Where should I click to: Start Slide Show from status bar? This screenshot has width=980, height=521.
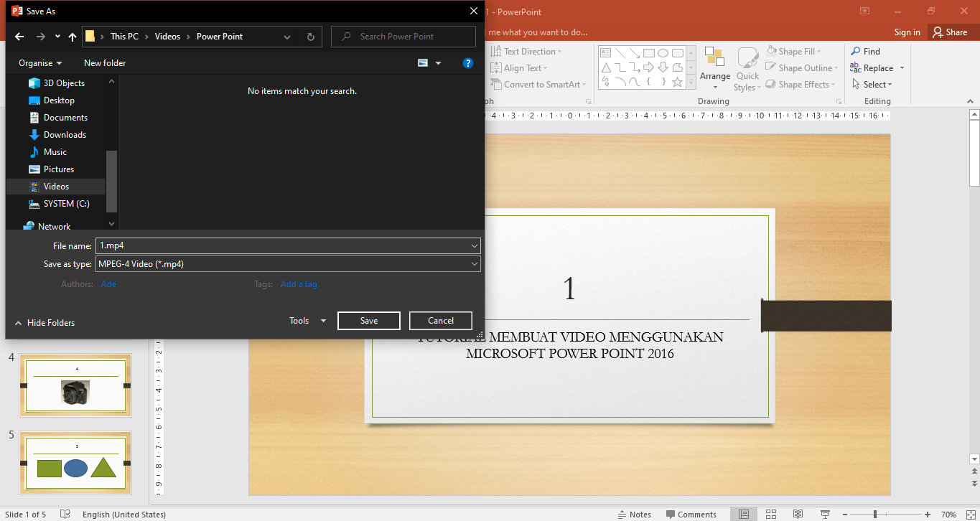pyautogui.click(x=824, y=514)
